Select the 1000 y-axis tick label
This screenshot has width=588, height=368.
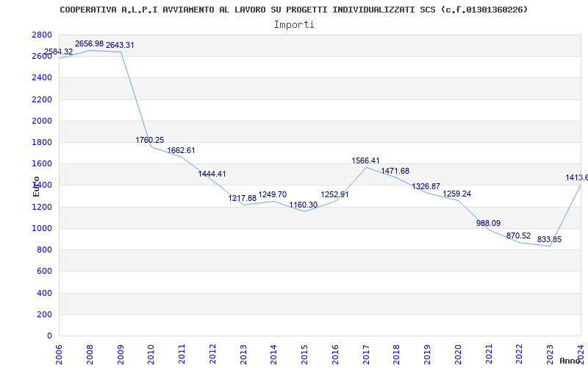43,228
